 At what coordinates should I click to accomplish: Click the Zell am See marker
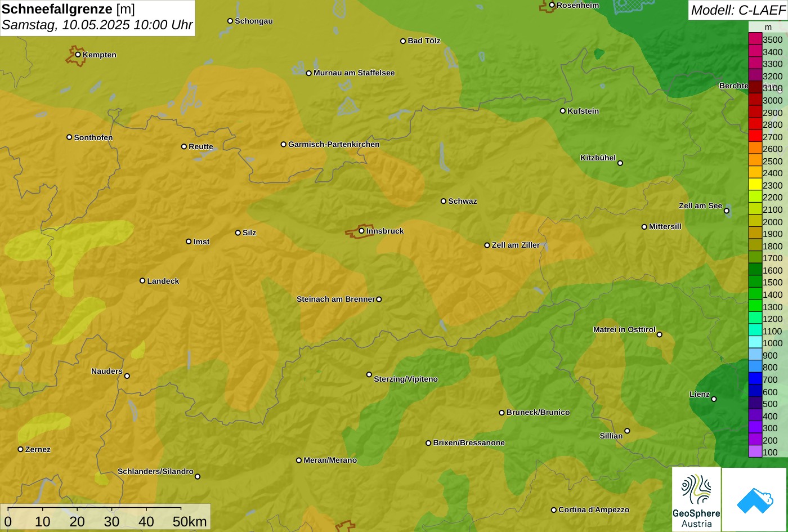coord(727,211)
